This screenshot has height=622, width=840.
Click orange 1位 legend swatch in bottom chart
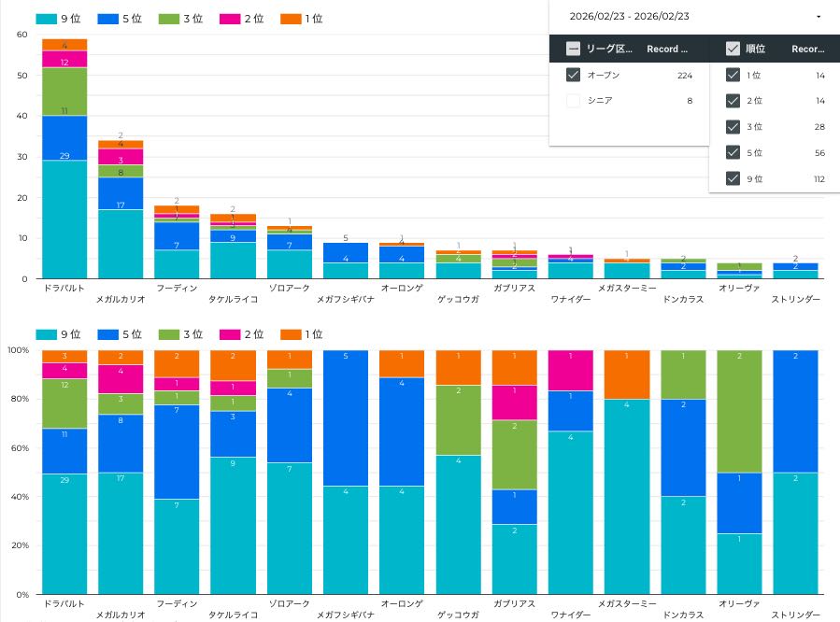289,334
